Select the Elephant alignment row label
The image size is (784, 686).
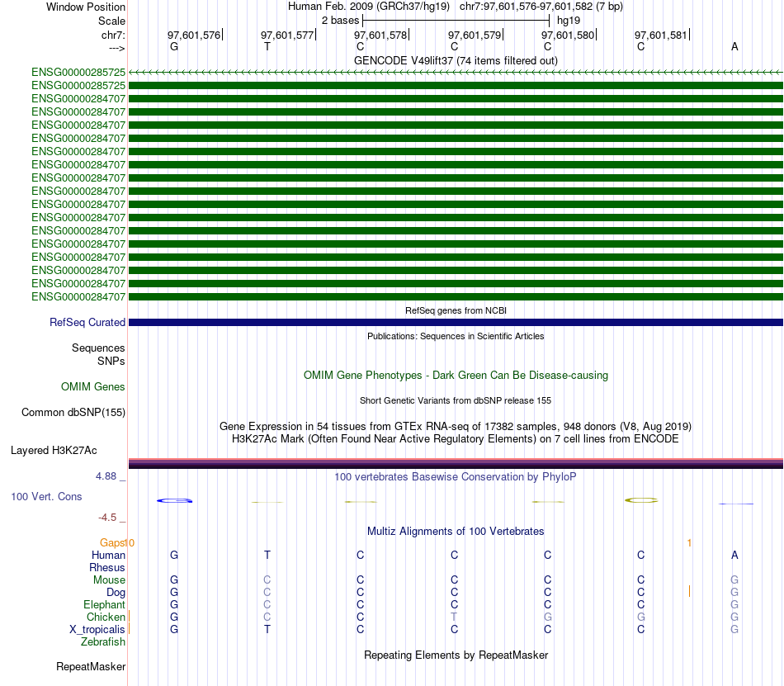point(104,605)
